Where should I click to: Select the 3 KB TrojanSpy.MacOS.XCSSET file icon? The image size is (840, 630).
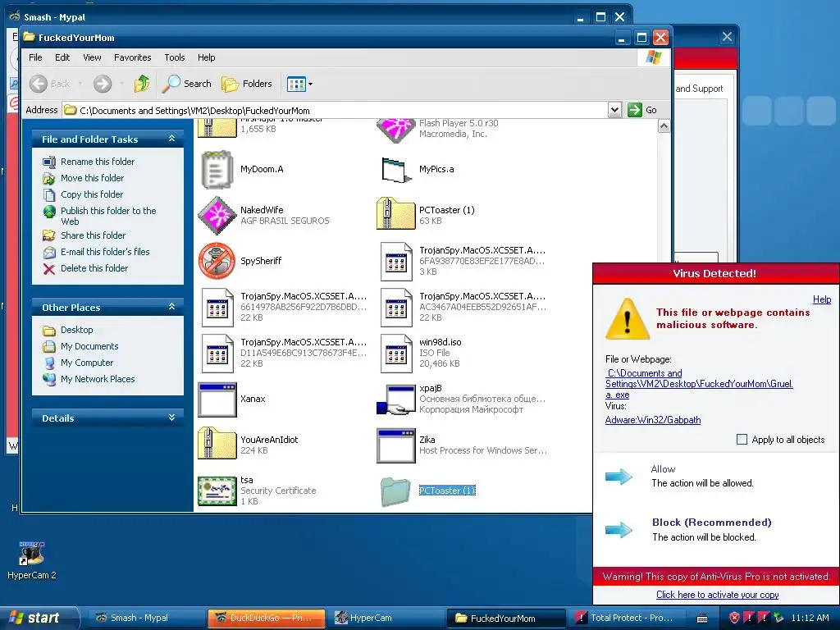396,262
